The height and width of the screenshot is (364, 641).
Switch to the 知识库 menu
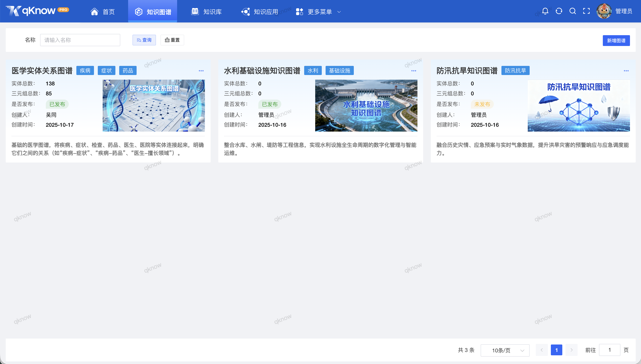(206, 11)
